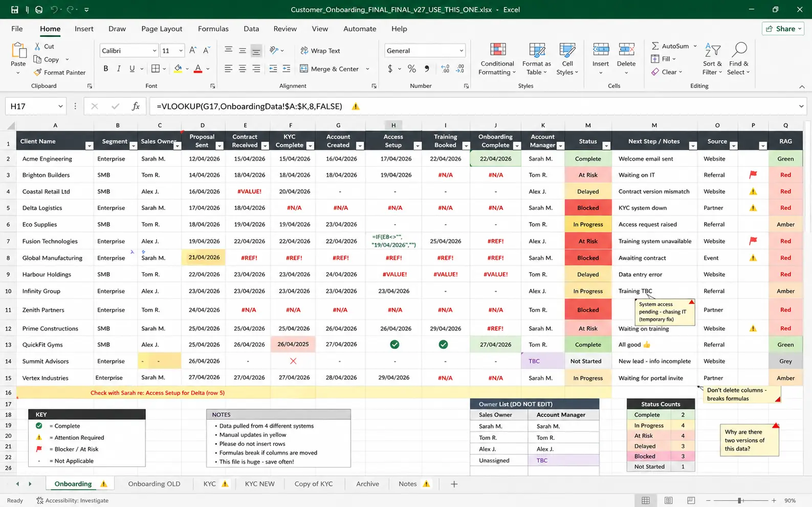Click the Format Painter brush icon
Screen dimensions: 812x507
point(37,73)
